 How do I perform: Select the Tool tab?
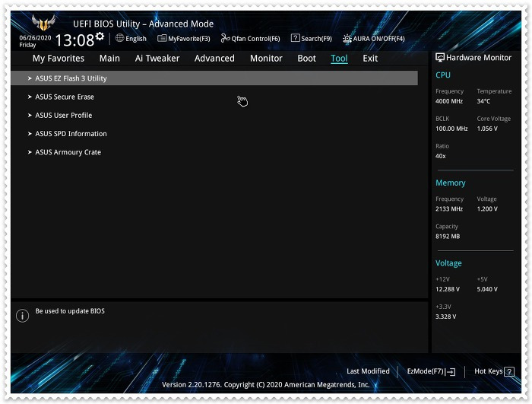tap(339, 59)
